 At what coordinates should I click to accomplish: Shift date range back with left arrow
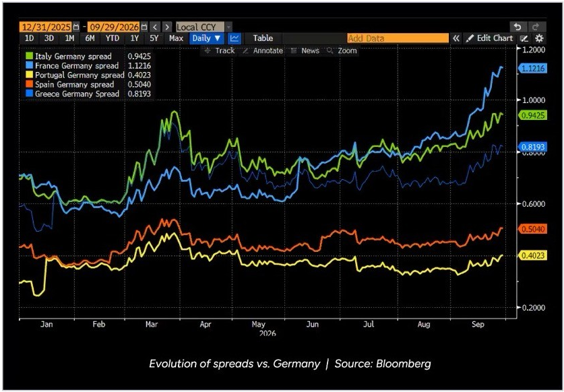tap(155, 27)
